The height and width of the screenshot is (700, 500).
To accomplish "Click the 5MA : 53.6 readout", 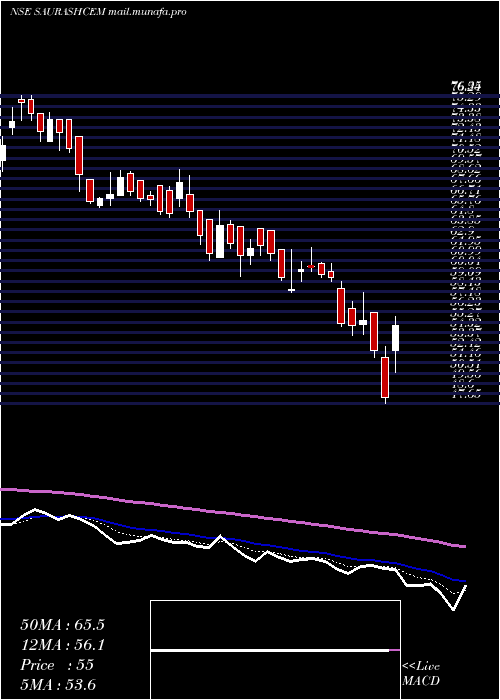I will coord(58,685).
